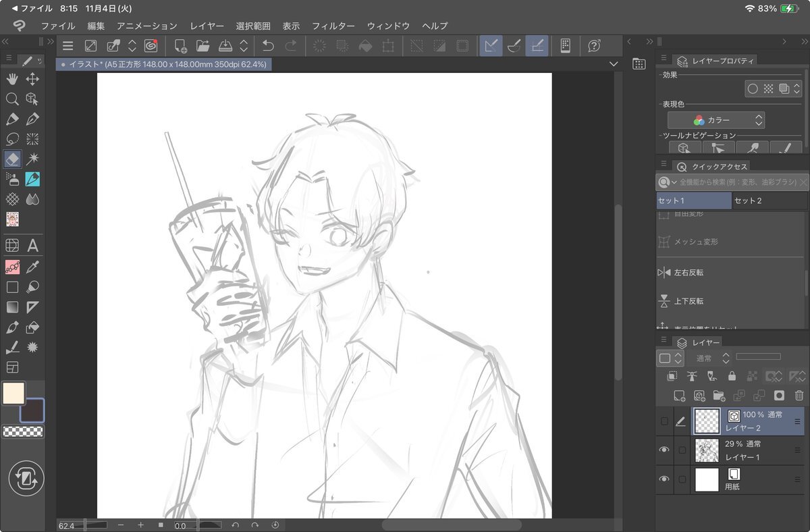Pick the Eyedropper tool
The height and width of the screenshot is (532, 810).
[x=32, y=267]
